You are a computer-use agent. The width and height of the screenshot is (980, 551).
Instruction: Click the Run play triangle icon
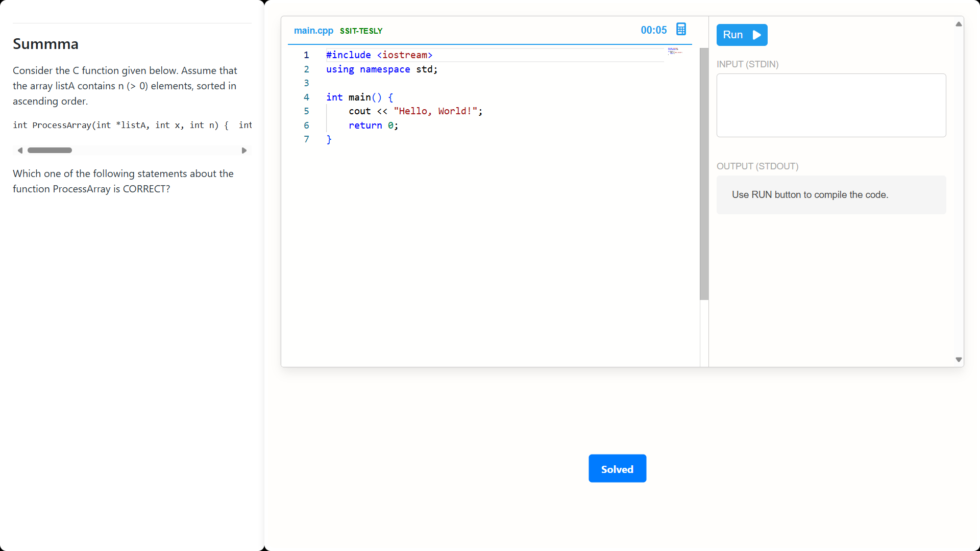coord(757,35)
